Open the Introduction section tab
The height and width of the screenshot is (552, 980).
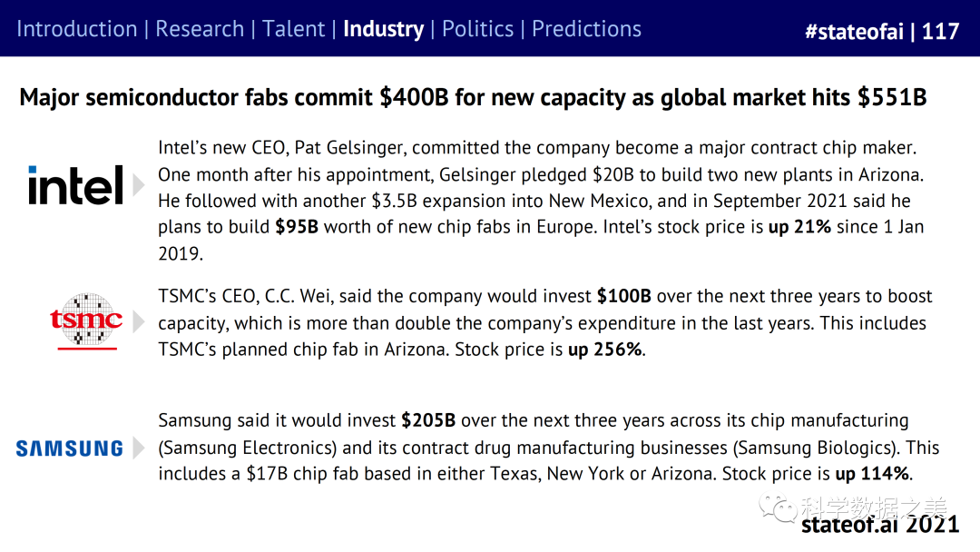click(x=76, y=29)
